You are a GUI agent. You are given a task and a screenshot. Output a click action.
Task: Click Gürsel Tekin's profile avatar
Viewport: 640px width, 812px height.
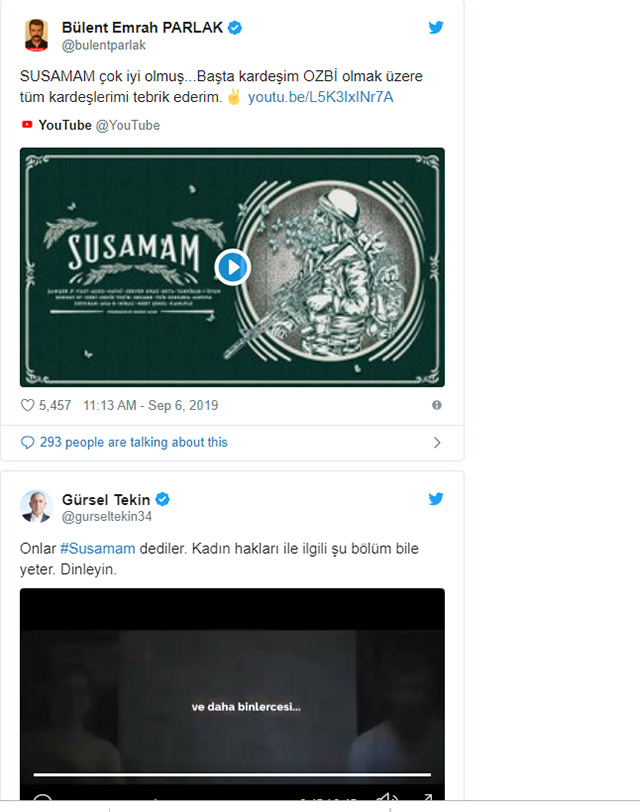point(37,506)
